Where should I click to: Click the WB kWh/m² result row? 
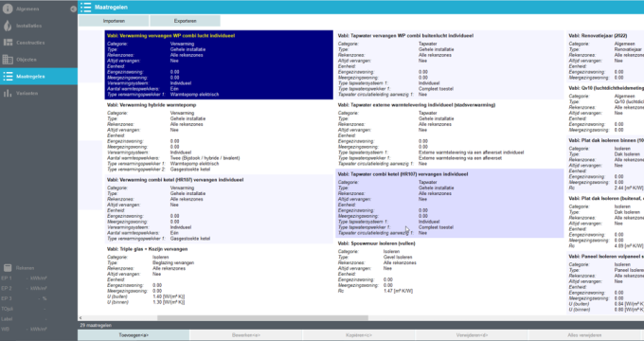pos(24,330)
